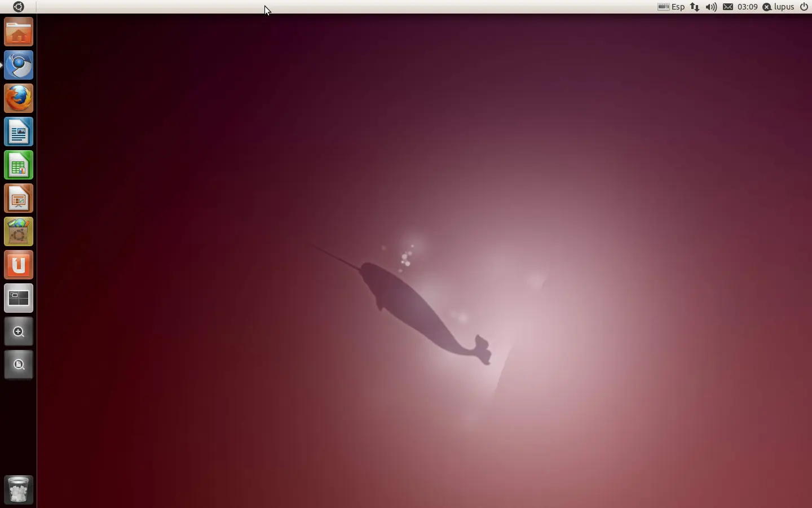Open the clock showing 03:09
Viewport: 812px width, 508px height.
coord(747,7)
